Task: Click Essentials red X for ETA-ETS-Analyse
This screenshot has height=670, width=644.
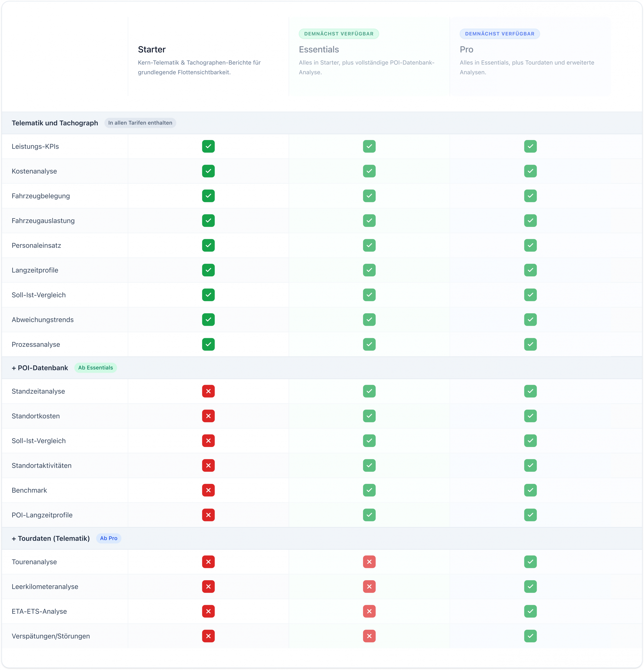Action: point(369,611)
